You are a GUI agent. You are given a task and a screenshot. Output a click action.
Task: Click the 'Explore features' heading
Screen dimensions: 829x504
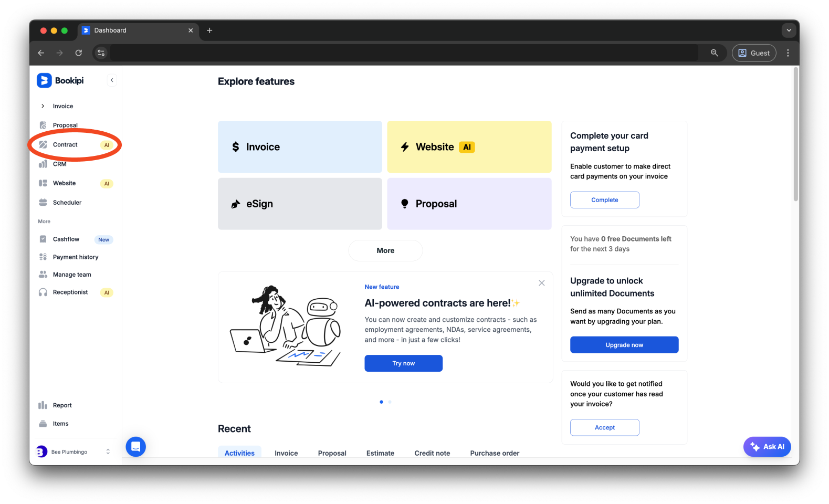point(256,81)
